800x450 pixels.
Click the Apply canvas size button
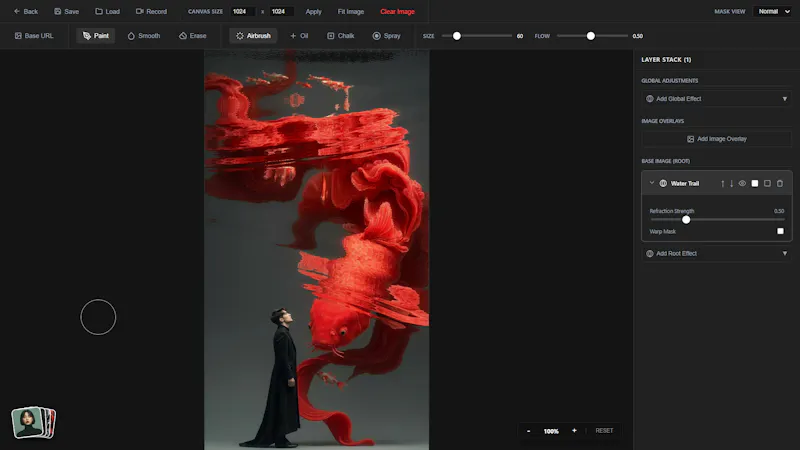coord(313,11)
